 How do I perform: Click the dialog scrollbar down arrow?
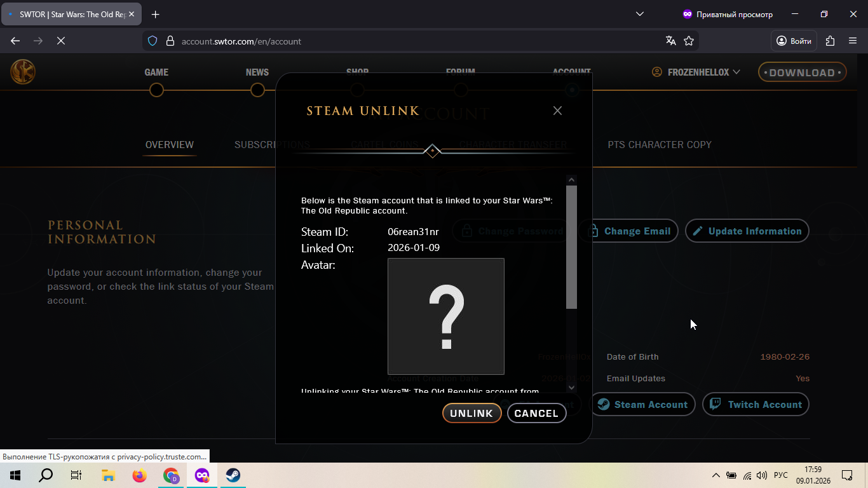pyautogui.click(x=571, y=387)
